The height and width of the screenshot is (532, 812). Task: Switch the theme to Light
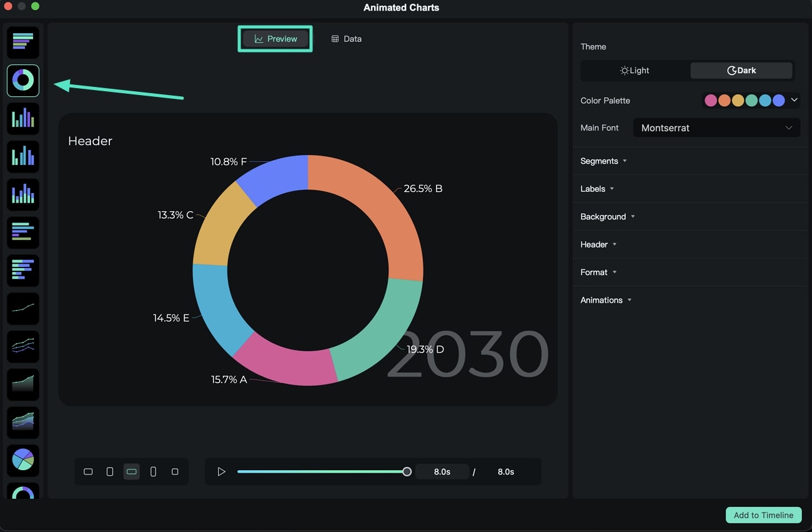pyautogui.click(x=634, y=70)
